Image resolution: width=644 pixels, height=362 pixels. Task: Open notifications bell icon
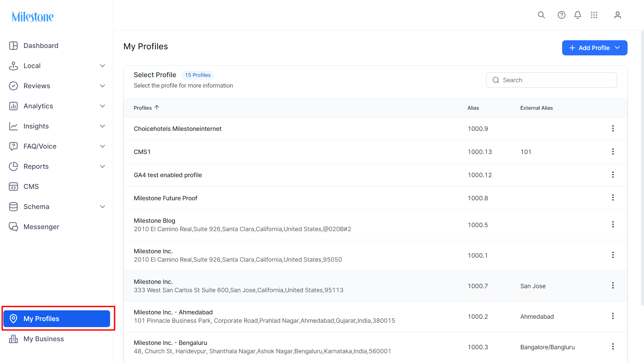[x=578, y=15]
